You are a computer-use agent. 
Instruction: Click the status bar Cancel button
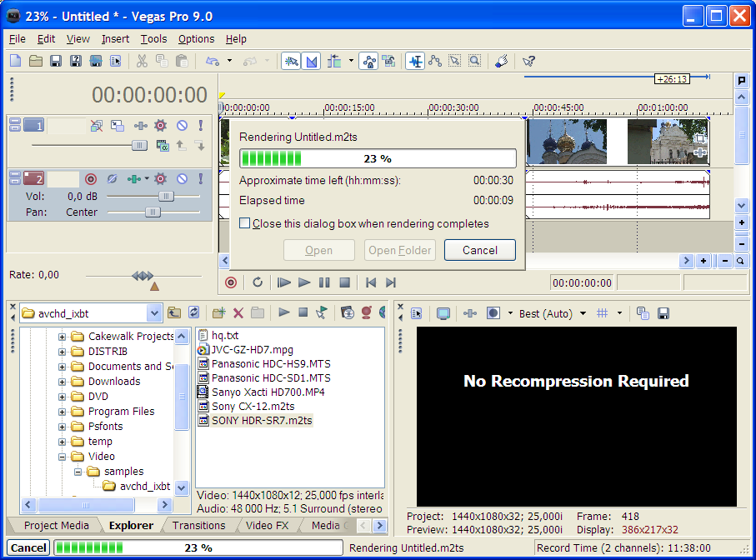pos(28,547)
